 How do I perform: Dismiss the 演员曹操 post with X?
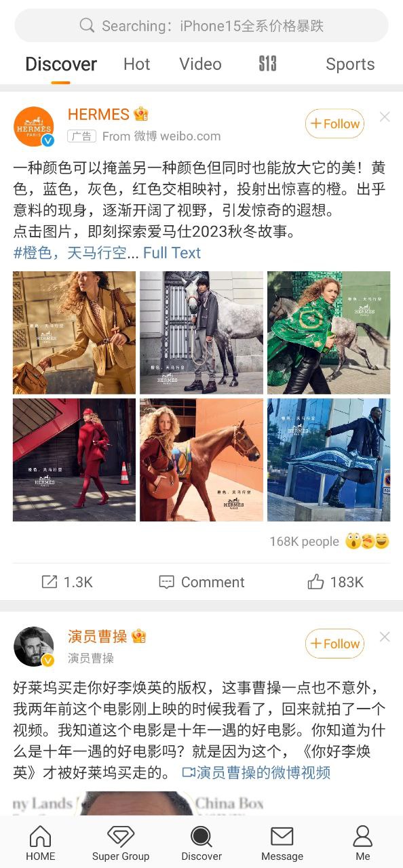click(385, 637)
